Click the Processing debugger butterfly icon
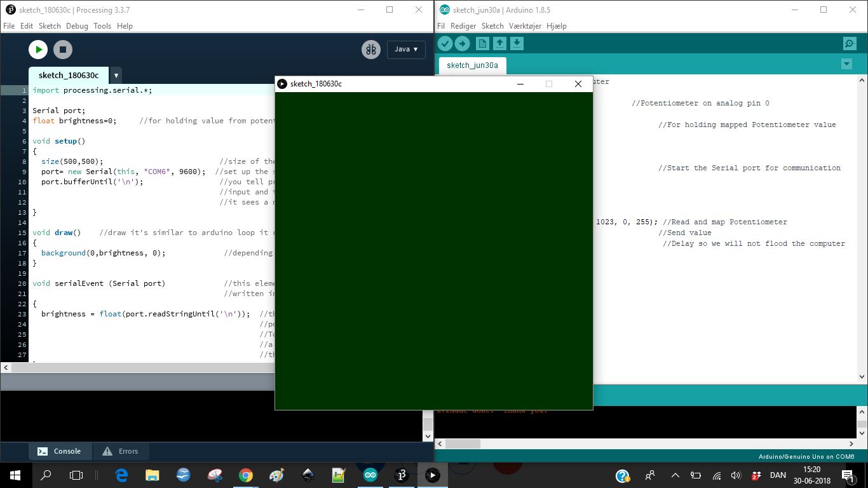This screenshot has width=868, height=488. click(371, 49)
